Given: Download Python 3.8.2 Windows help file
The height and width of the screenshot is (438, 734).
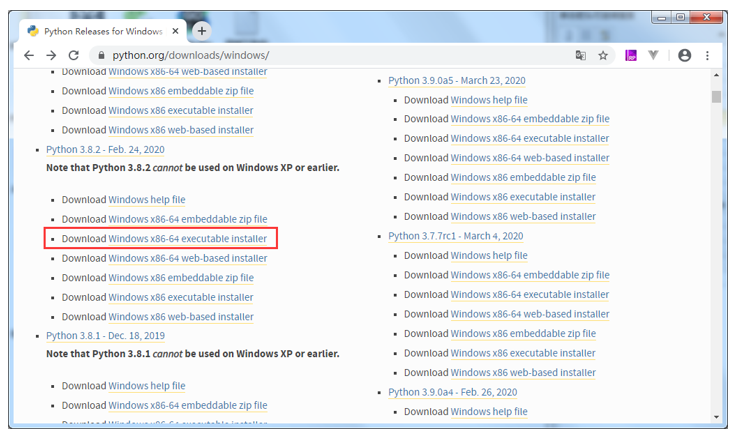Looking at the screenshot, I should click(x=147, y=200).
